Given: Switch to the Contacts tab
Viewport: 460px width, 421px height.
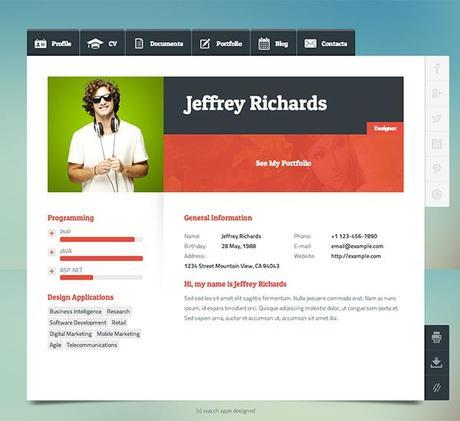Looking at the screenshot, I should (x=326, y=43).
